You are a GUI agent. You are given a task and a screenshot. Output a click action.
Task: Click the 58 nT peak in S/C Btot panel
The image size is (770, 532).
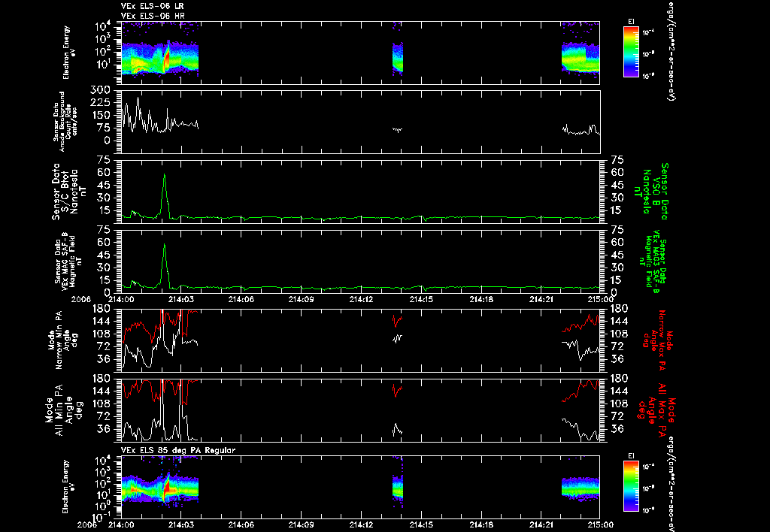pyautogui.click(x=165, y=175)
